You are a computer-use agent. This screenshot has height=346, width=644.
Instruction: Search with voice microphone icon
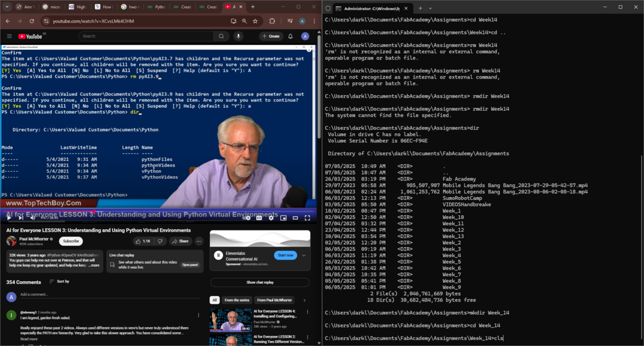click(238, 36)
